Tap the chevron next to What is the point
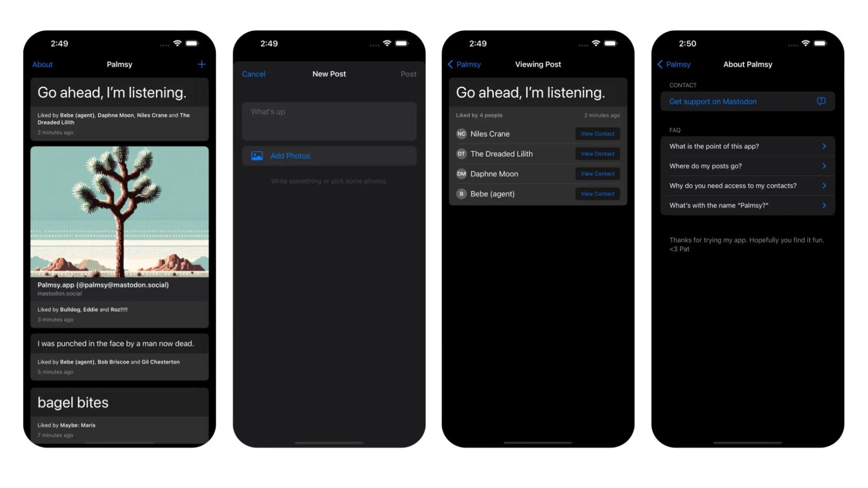The image size is (868, 488). (825, 146)
